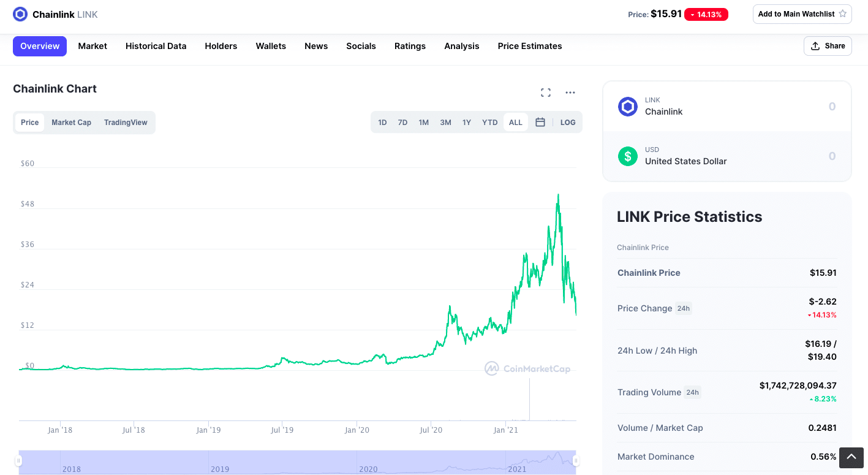The image size is (868, 475).
Task: Click the share upload icon
Action: tap(815, 46)
